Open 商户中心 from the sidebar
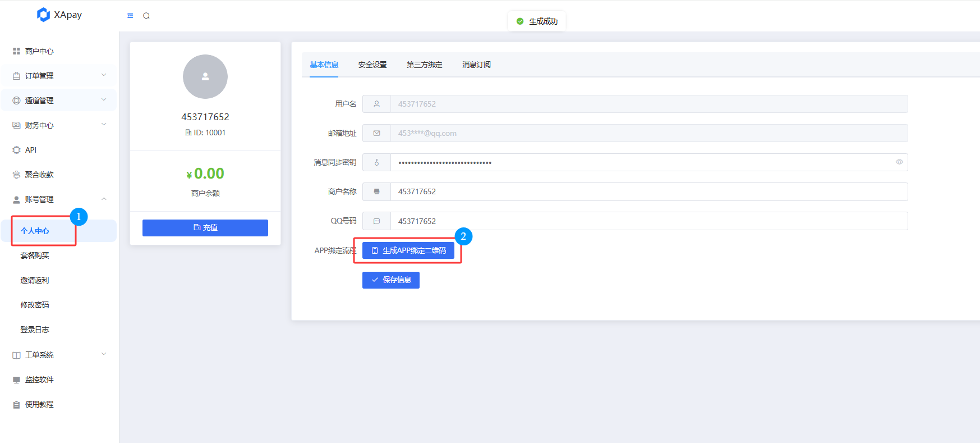Image resolution: width=980 pixels, height=443 pixels. (39, 51)
